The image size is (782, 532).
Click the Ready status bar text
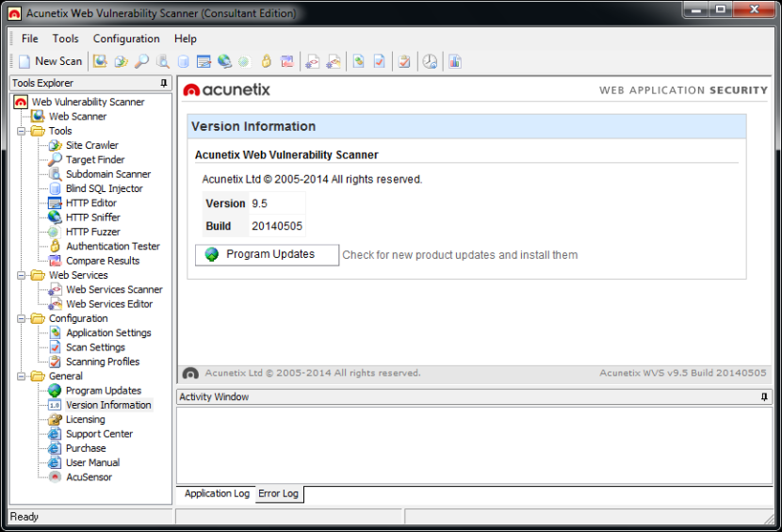[x=24, y=517]
